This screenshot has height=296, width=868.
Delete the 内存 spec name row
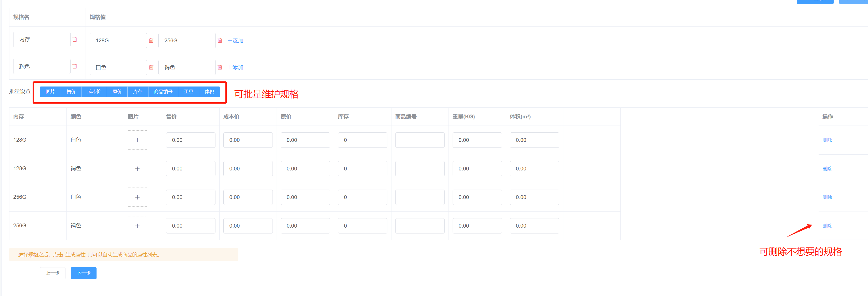coord(75,40)
